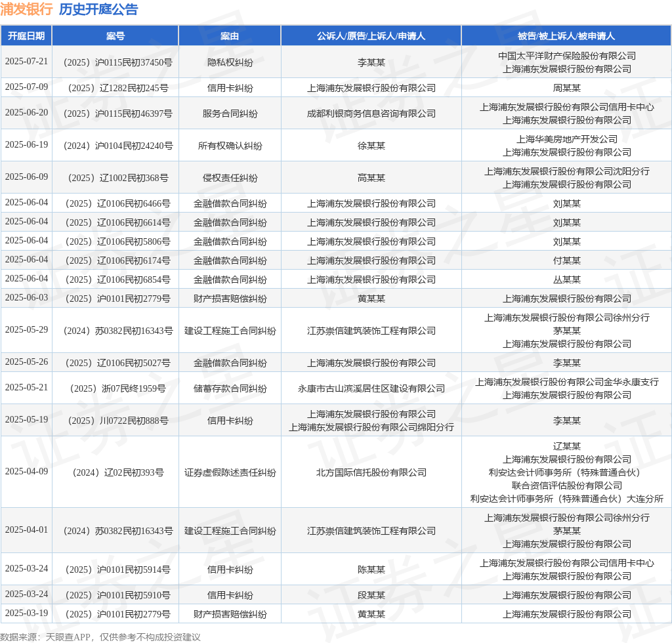Viewport: 672px width, 643px height.
Task: Click the 历史开庭公告 heading
Action: click(x=98, y=9)
